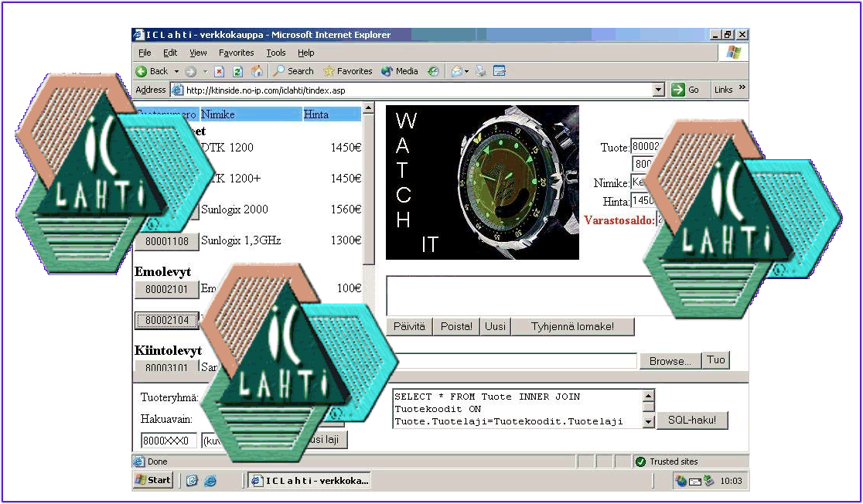Click the Emolevyt category heading
The height and width of the screenshot is (504, 863).
[163, 272]
